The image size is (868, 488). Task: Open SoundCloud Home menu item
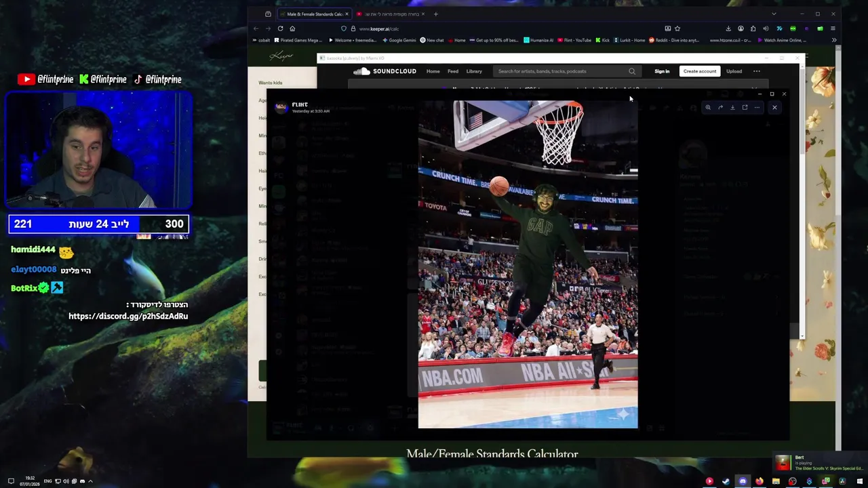433,71
